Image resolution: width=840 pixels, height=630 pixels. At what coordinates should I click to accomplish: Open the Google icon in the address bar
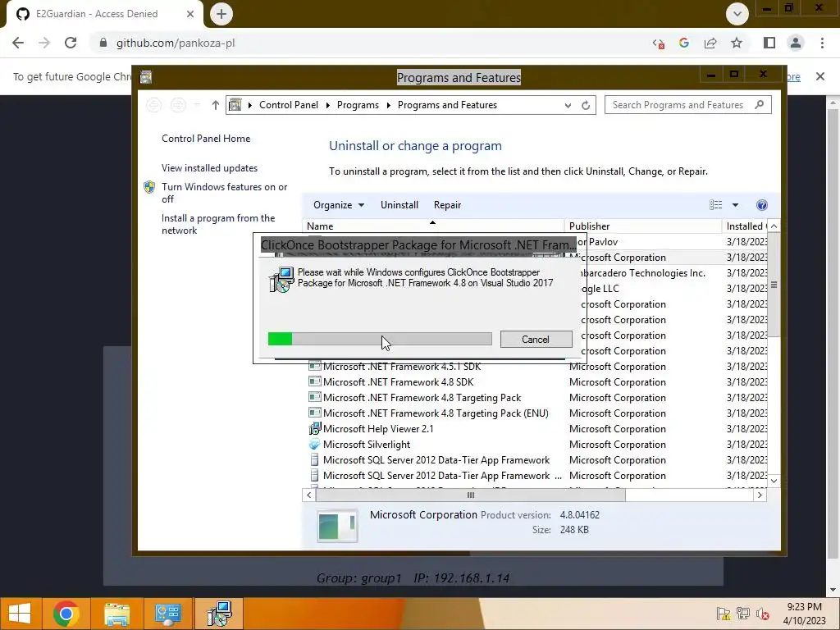(684, 43)
